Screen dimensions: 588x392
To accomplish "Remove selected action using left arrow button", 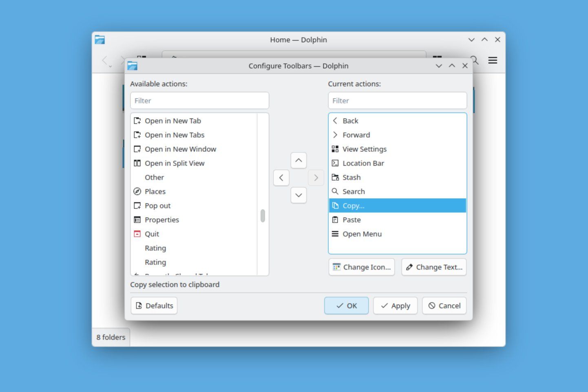I will pyautogui.click(x=281, y=177).
